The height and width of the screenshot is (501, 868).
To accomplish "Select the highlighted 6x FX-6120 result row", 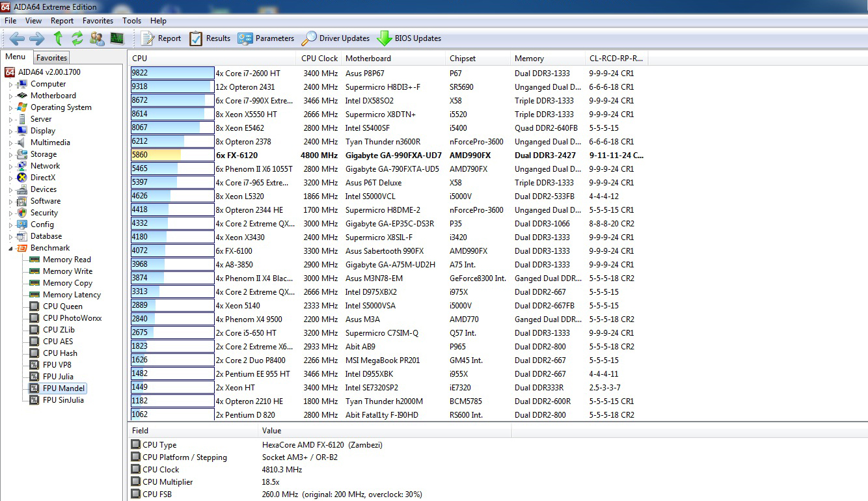I will (389, 156).
